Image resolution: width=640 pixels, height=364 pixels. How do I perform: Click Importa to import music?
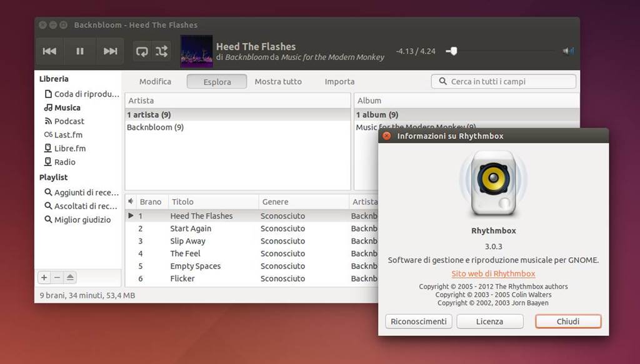[339, 82]
